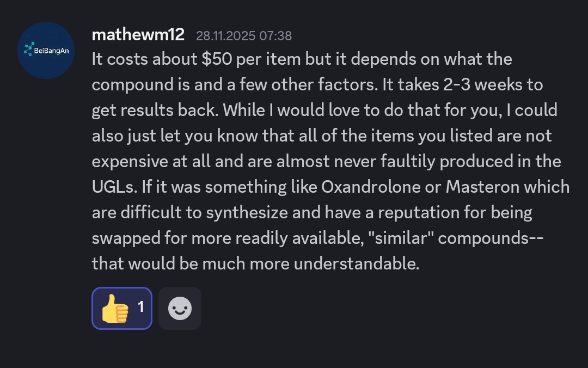Toggle the thumbs up reaction
This screenshot has width=588, height=368.
point(121,308)
